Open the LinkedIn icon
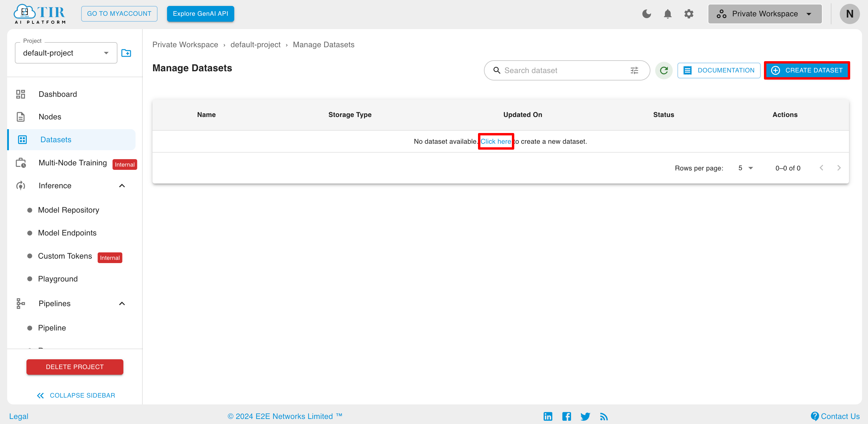 point(548,416)
